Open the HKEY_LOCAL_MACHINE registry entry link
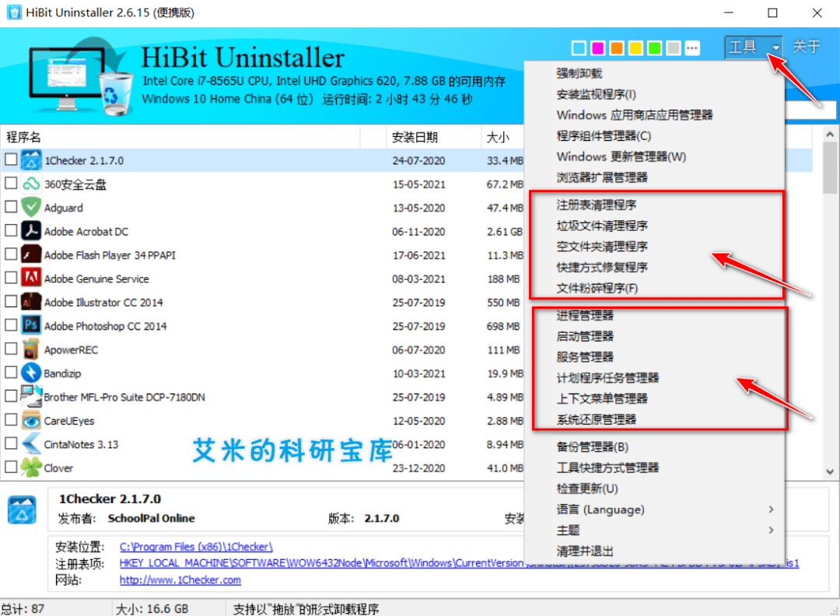Screen dimensions: 840x616 point(459,563)
